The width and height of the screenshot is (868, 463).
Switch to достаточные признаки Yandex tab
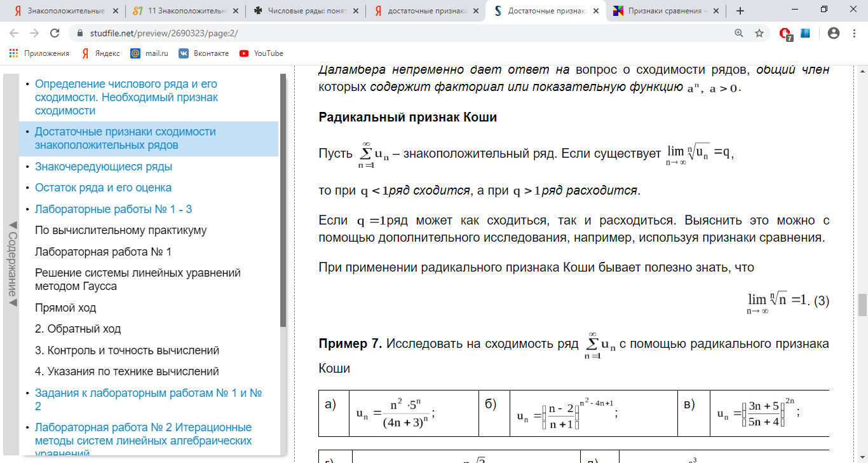[x=425, y=10]
